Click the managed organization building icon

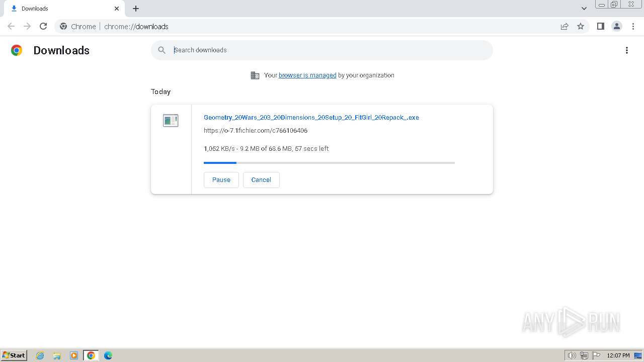[255, 75]
